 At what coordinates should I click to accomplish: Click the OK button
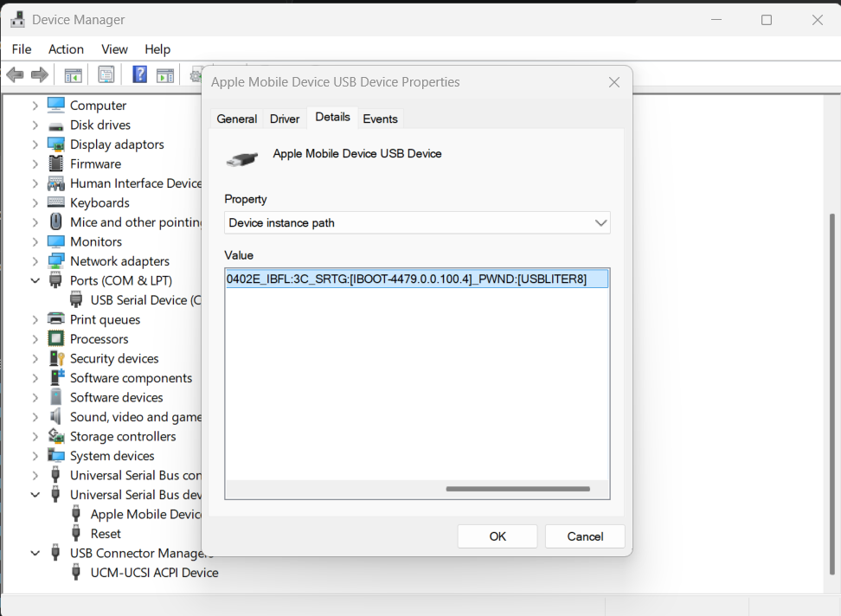click(498, 536)
